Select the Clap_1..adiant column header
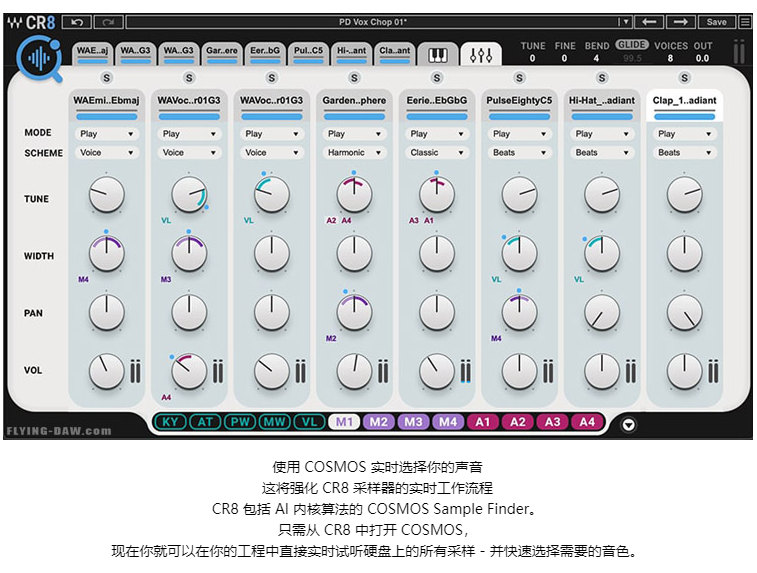Screen dimensions: 757x573 tap(685, 105)
